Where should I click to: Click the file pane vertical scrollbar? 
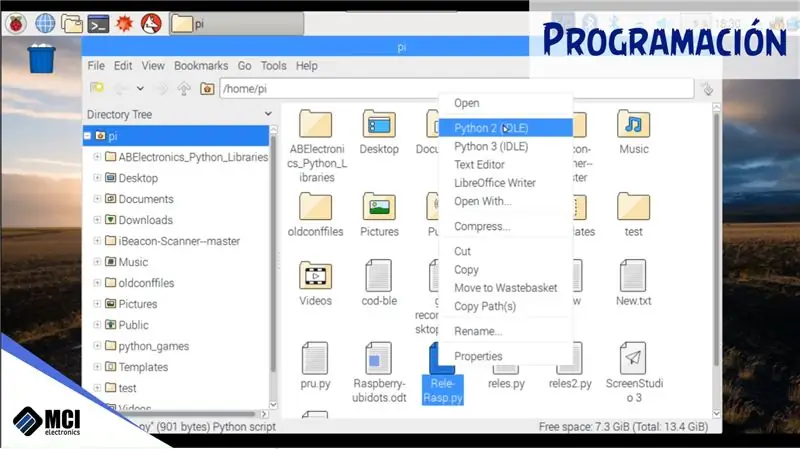tap(716, 240)
